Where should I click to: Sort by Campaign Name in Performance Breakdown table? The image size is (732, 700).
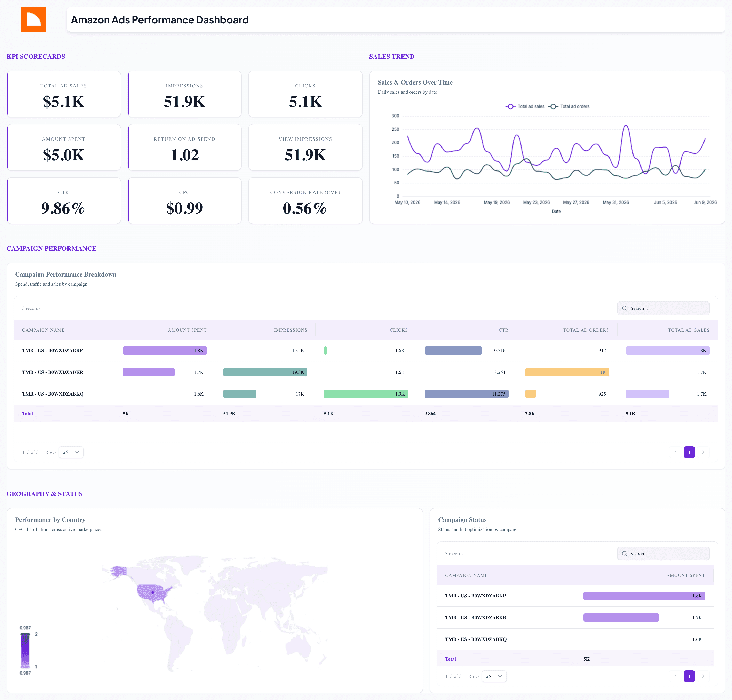tap(43, 330)
